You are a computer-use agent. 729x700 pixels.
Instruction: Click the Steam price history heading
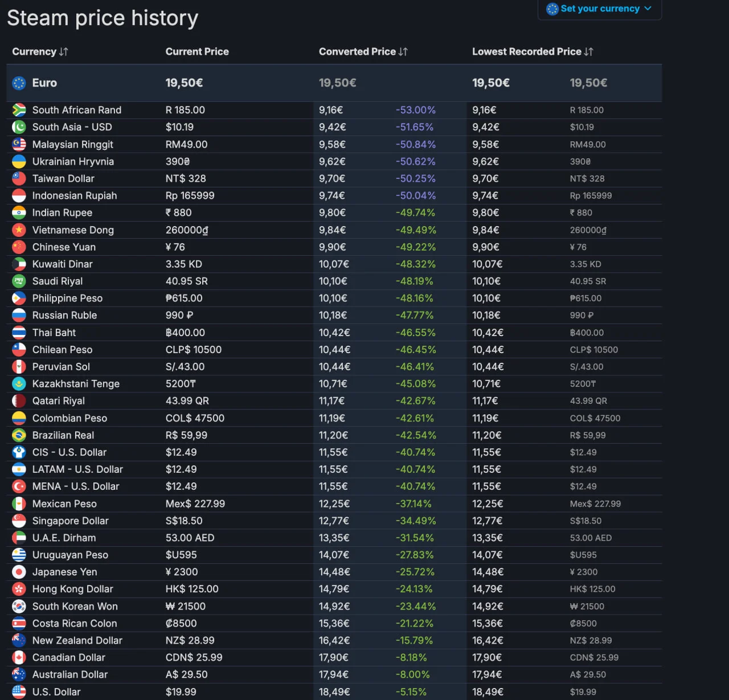(x=103, y=18)
